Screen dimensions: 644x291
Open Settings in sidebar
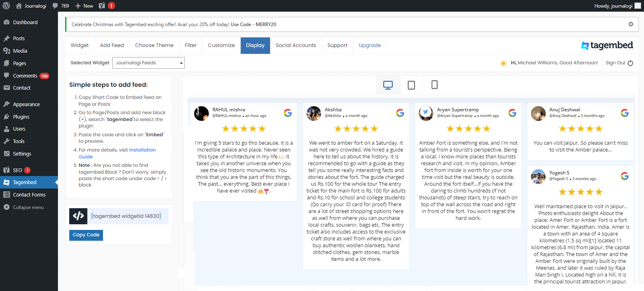tap(29, 154)
